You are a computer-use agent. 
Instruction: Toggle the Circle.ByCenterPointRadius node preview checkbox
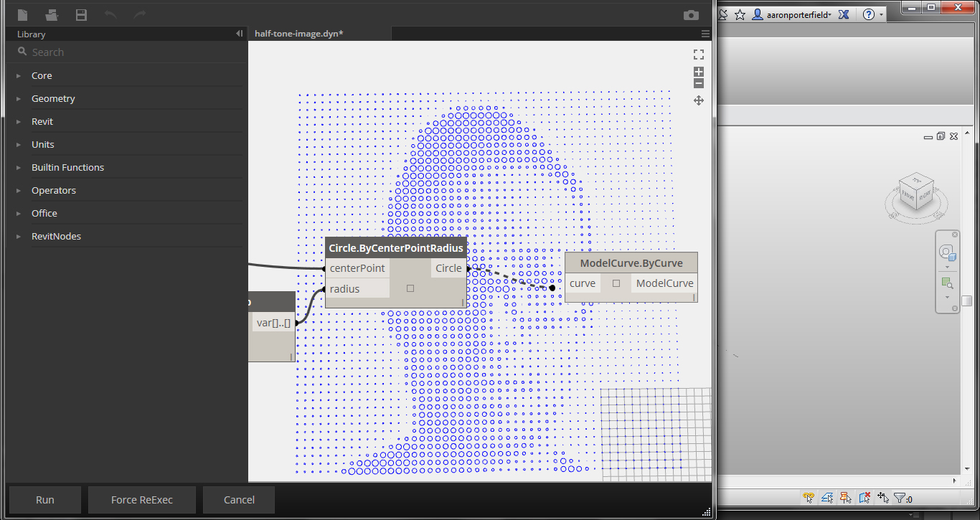pos(410,288)
